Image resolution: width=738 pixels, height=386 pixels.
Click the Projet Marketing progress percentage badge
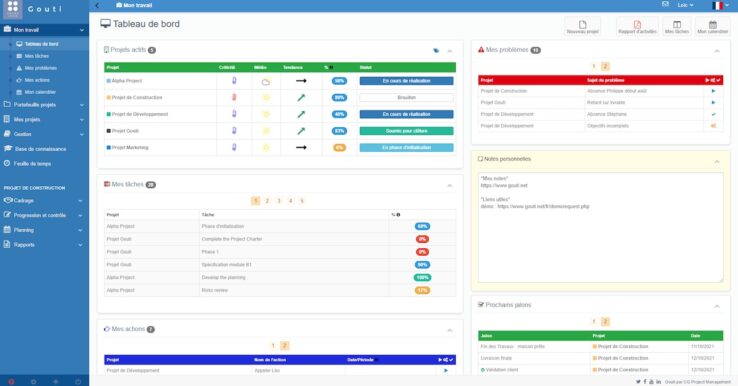(x=339, y=148)
